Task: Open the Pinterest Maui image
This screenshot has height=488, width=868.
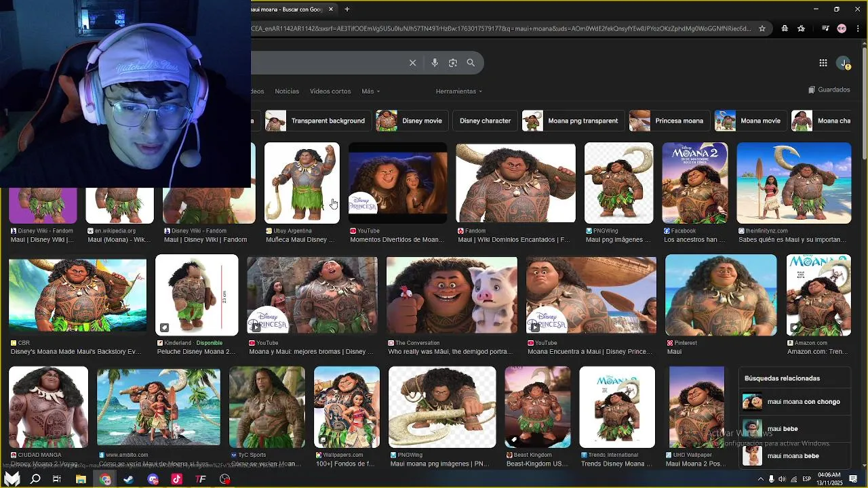Action: click(x=721, y=296)
